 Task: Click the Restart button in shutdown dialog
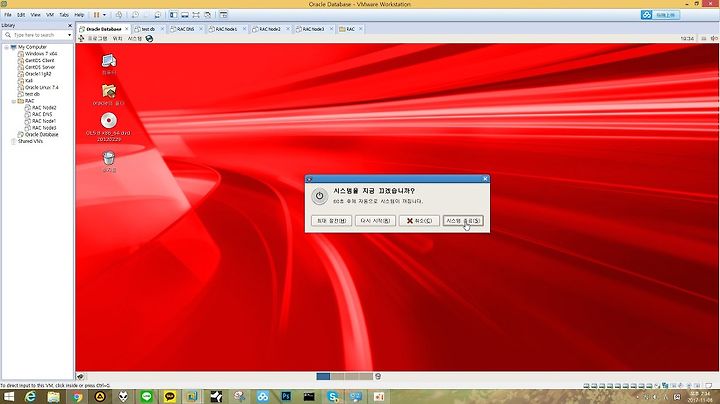pyautogui.click(x=375, y=221)
